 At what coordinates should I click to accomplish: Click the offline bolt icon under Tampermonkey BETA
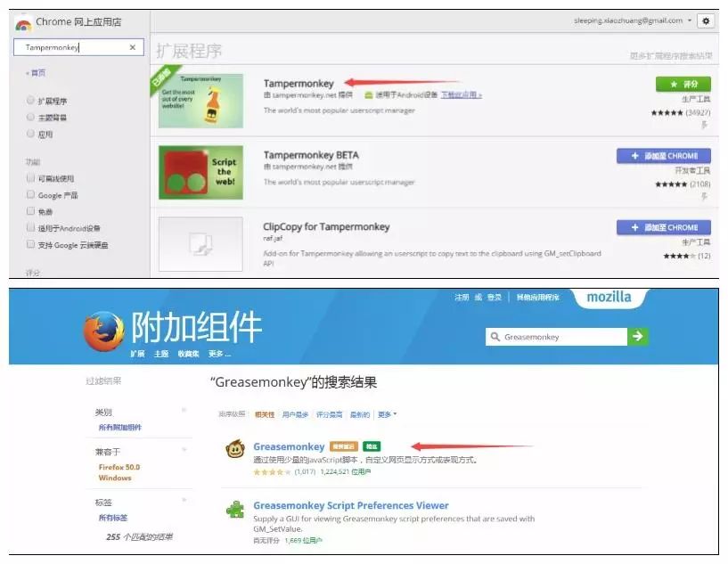(x=704, y=197)
